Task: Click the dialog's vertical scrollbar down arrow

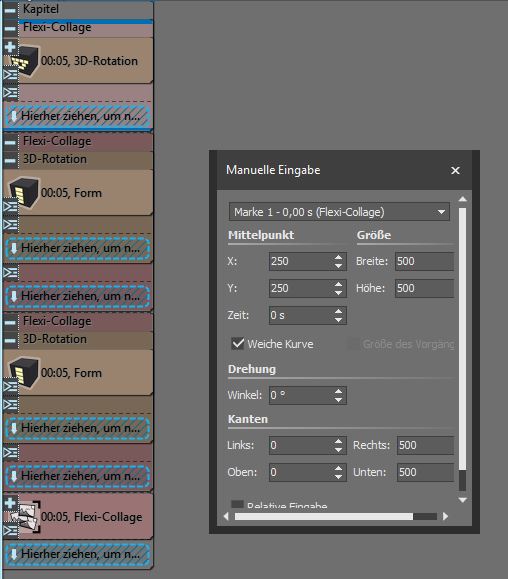Action: 463,500
